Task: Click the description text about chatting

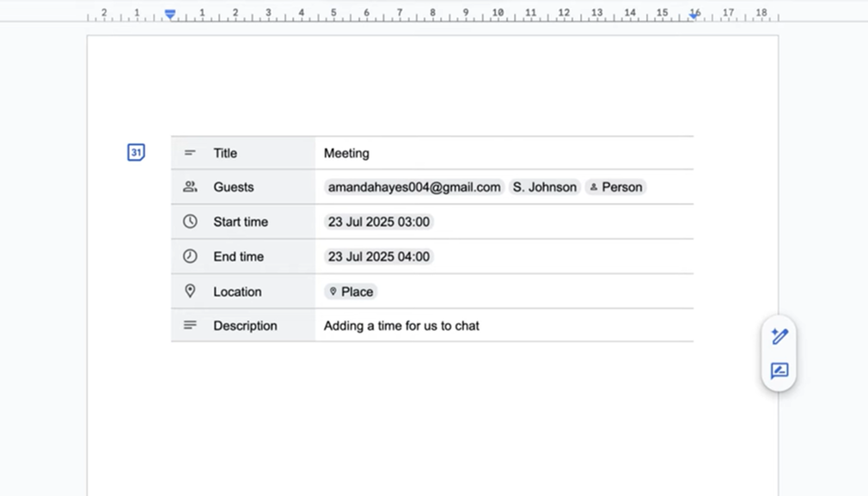Action: pyautogui.click(x=401, y=326)
